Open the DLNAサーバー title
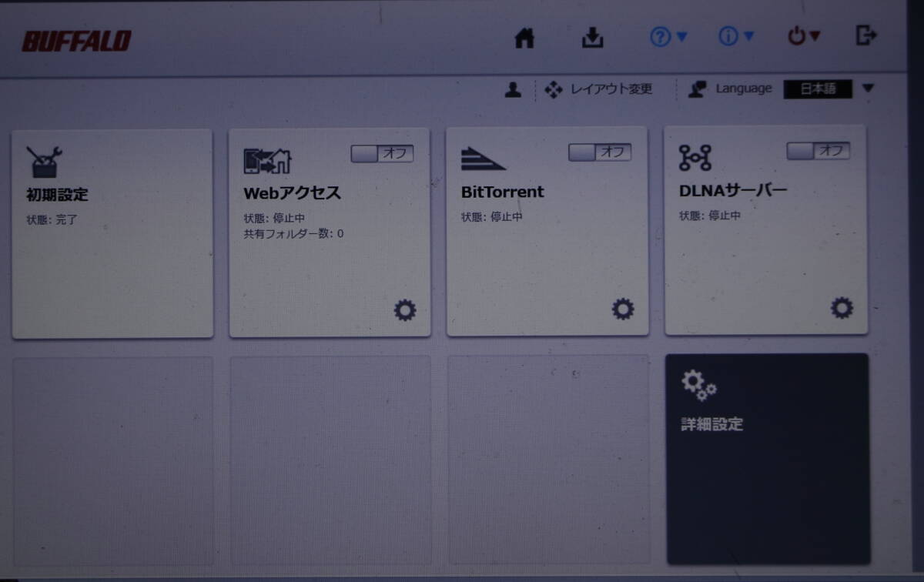The image size is (924, 582). [733, 191]
